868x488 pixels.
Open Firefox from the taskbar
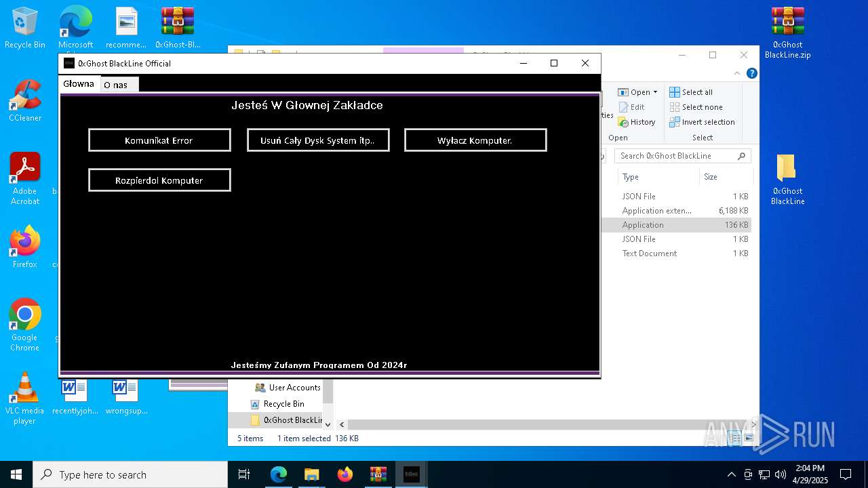tap(345, 474)
